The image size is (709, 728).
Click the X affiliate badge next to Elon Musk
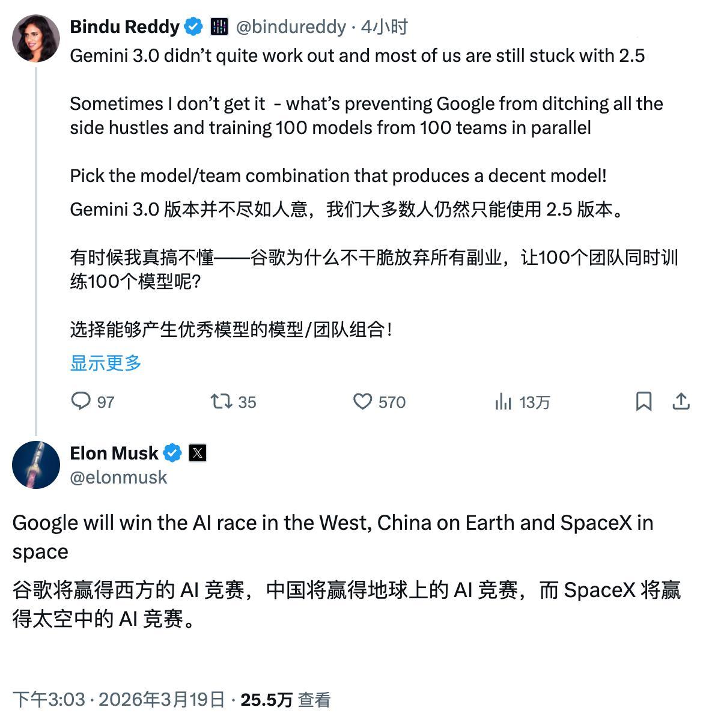(197, 453)
